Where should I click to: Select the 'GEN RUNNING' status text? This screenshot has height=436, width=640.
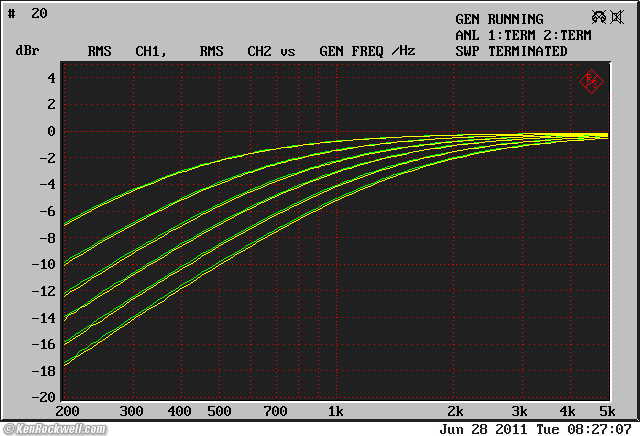pyautogui.click(x=499, y=19)
